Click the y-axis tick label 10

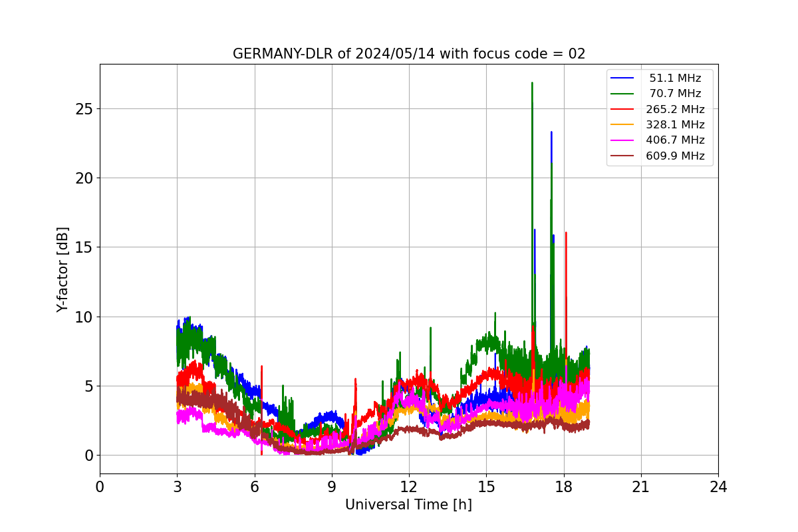coord(85,317)
